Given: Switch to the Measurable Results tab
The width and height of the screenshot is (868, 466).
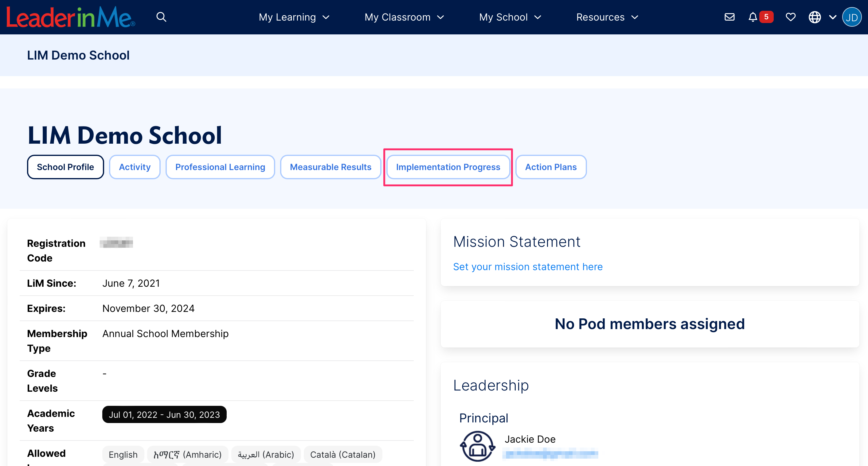Looking at the screenshot, I should click(x=330, y=167).
